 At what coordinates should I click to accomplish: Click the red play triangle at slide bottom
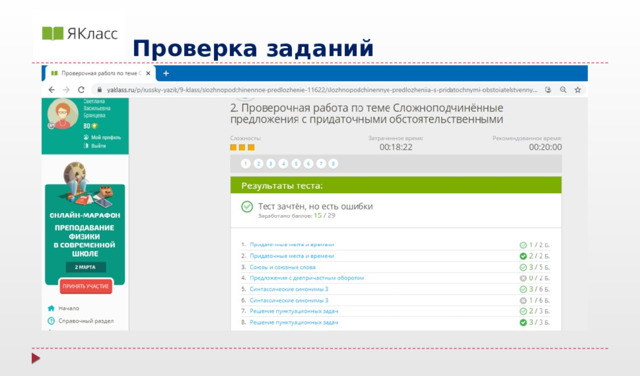36,358
